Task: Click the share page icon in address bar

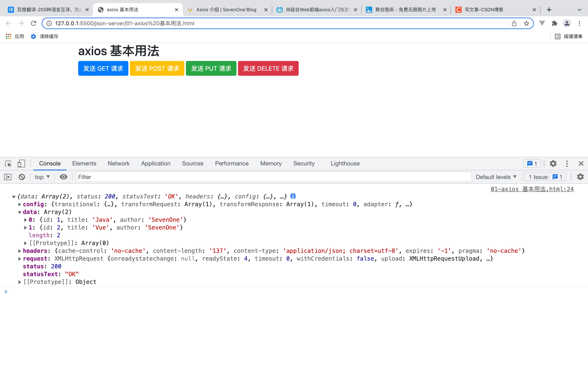Action: pyautogui.click(x=514, y=23)
